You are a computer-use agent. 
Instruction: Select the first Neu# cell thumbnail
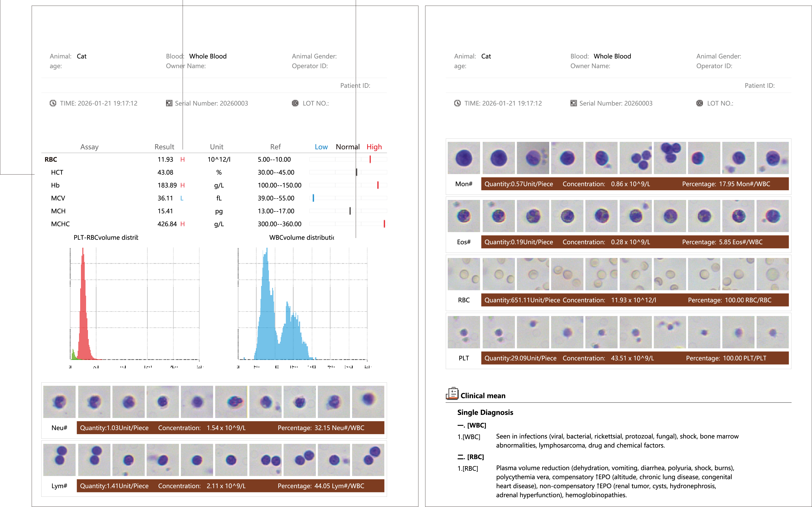pyautogui.click(x=59, y=402)
